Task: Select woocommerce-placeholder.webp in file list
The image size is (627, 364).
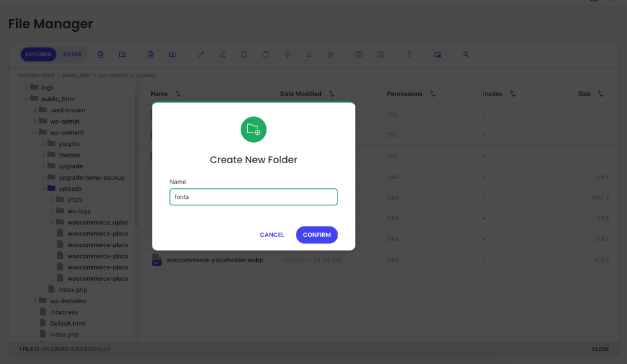Action: pyautogui.click(x=215, y=260)
